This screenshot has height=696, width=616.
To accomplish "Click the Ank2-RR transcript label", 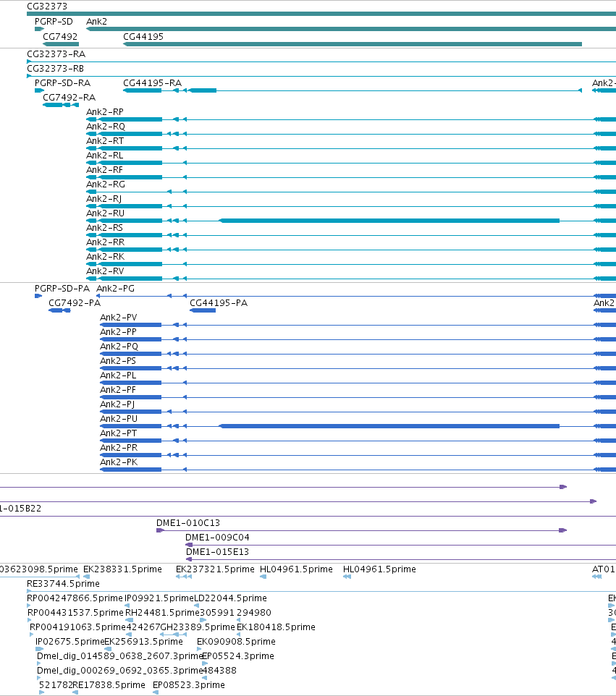I will click(105, 242).
